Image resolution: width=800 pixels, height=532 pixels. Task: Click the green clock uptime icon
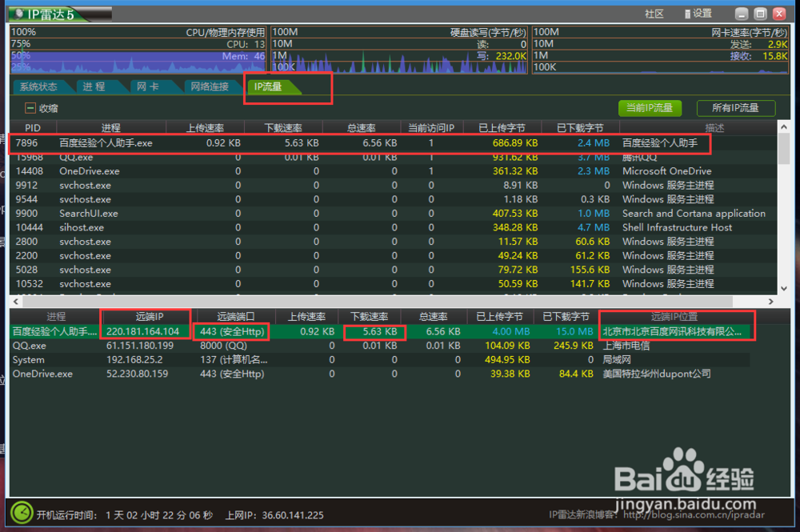tap(22, 513)
